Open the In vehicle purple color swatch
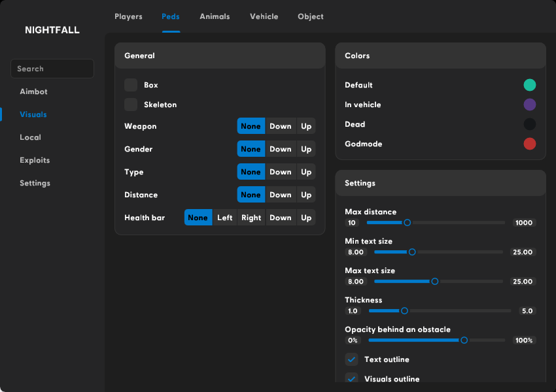 530,105
